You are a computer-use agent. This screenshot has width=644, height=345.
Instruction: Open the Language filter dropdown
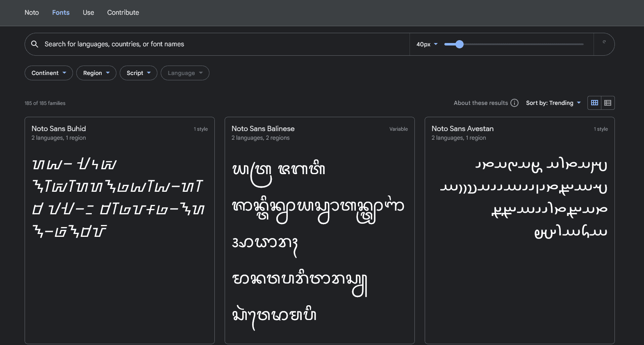point(185,73)
